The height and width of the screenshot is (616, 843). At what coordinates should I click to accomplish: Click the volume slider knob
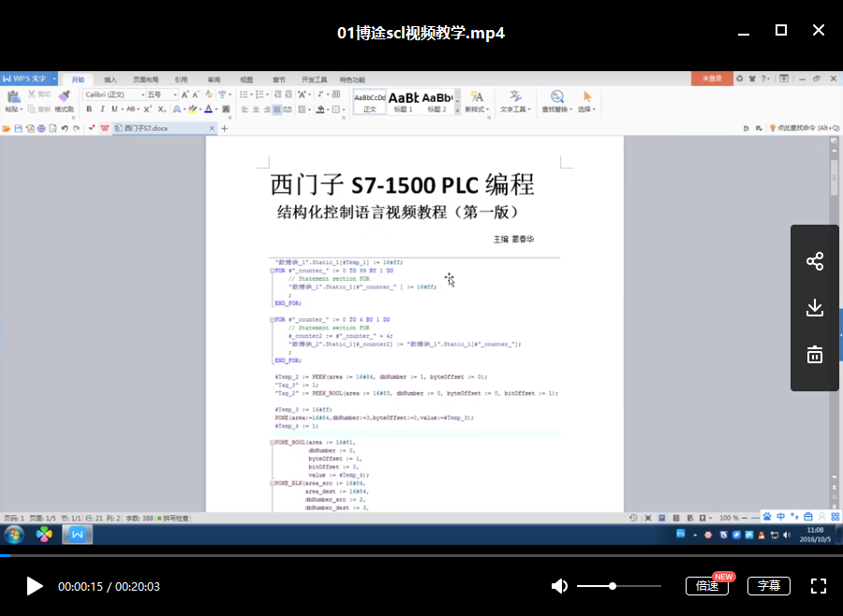tap(613, 586)
